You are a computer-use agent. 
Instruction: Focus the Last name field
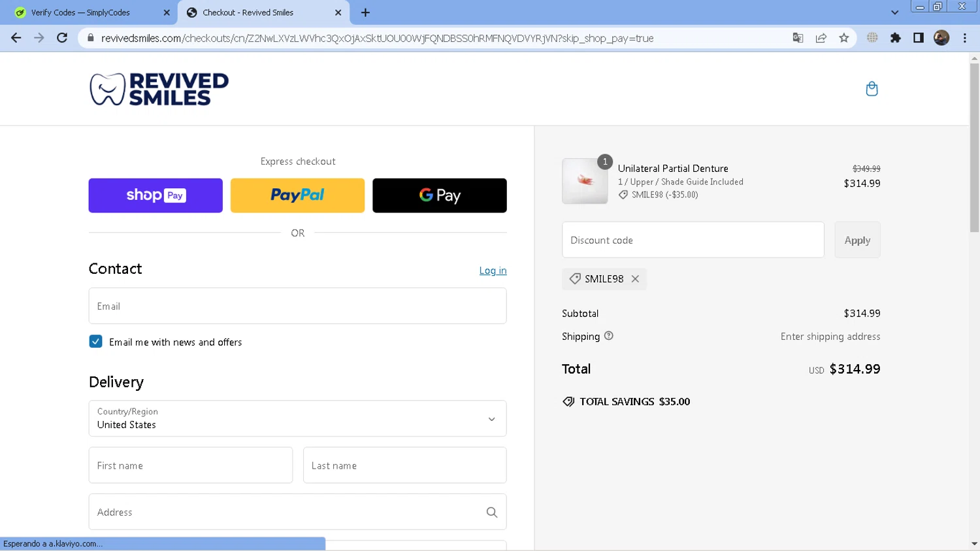[405, 465]
